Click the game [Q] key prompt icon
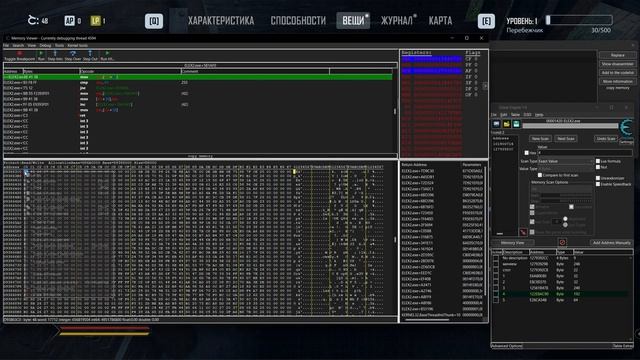 tap(154, 21)
